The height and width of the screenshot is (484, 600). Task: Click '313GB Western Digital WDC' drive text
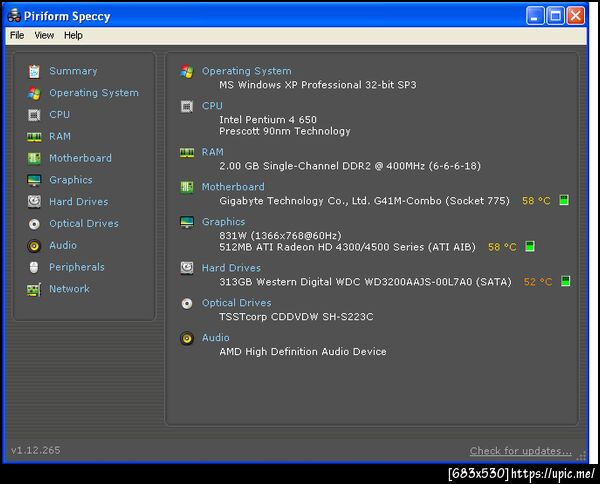click(365, 282)
